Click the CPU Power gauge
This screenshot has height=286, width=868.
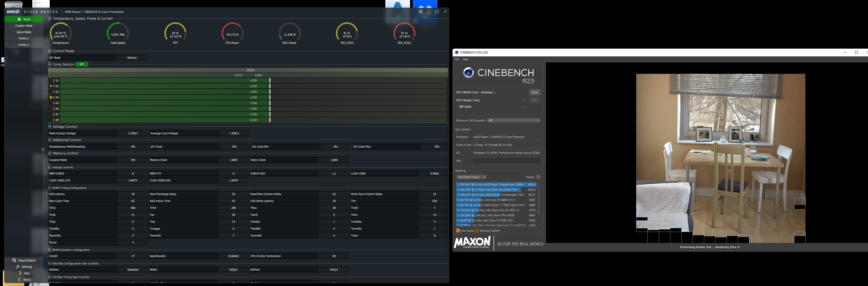click(233, 33)
